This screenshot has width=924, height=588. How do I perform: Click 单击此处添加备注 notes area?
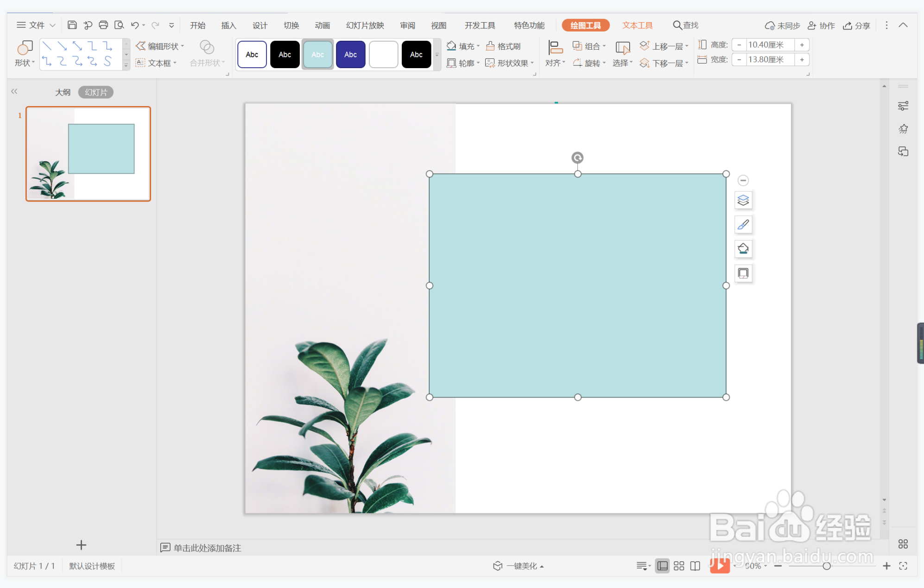pos(207,548)
